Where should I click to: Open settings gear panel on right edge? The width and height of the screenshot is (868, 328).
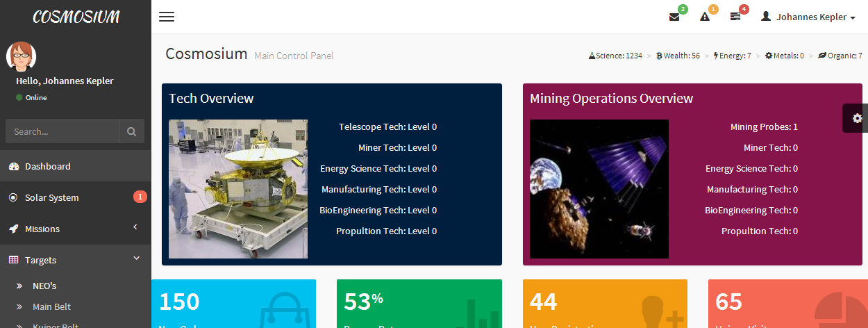(857, 118)
